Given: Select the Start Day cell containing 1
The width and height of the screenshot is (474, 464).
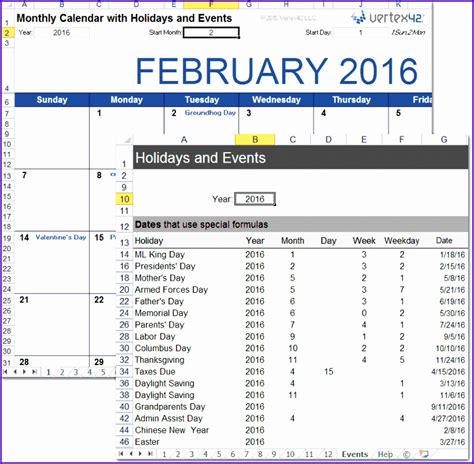Looking at the screenshot, I should [x=361, y=33].
